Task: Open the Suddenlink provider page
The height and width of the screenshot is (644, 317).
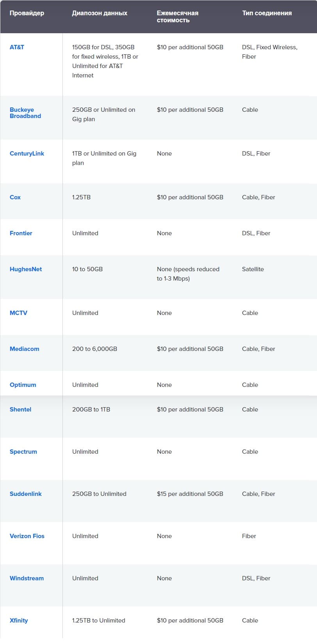Action: (x=26, y=494)
